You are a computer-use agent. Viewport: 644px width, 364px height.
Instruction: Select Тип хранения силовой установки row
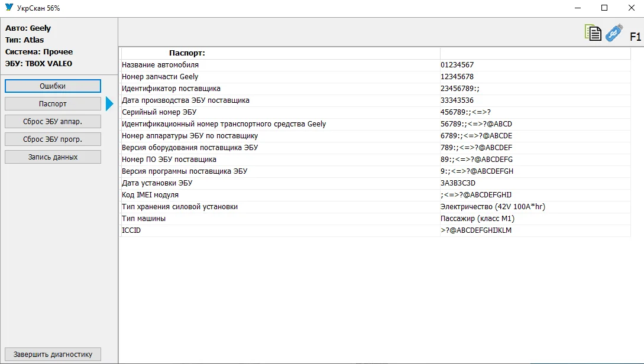point(376,207)
